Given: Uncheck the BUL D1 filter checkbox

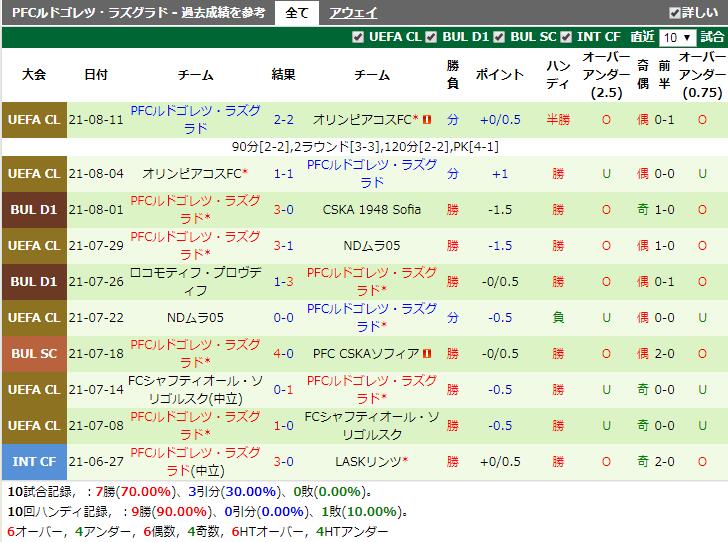Looking at the screenshot, I should pos(431,37).
